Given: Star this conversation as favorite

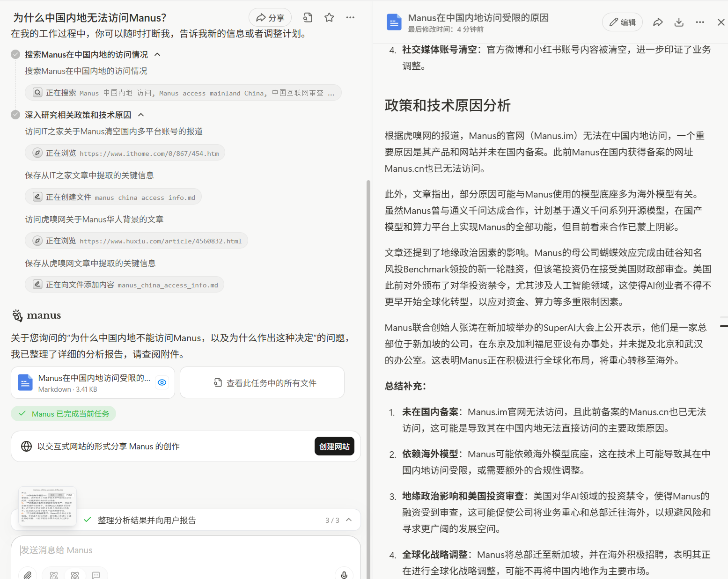Looking at the screenshot, I should coord(329,18).
